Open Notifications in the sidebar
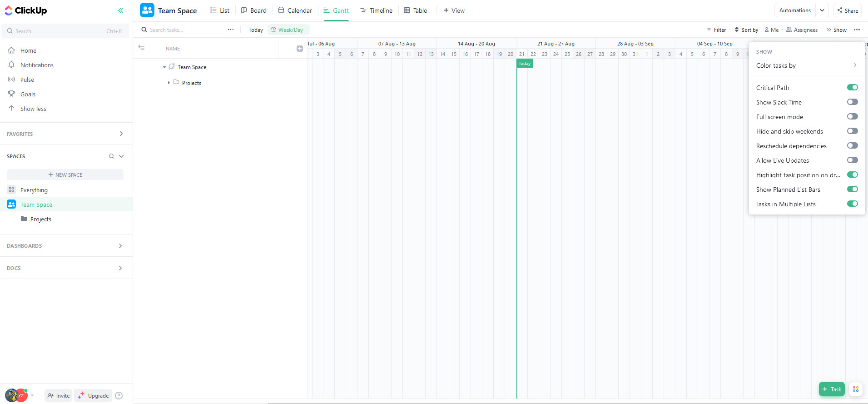The width and height of the screenshot is (868, 404). click(37, 65)
